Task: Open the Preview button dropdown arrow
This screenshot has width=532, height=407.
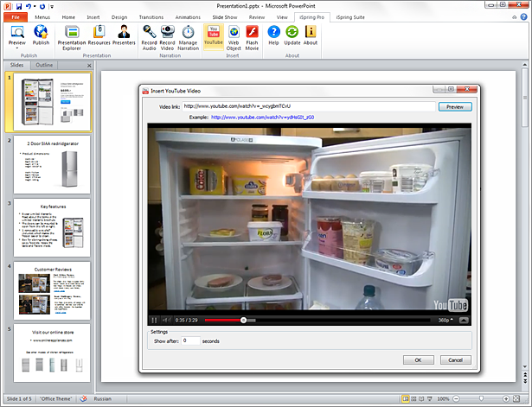Action: [17, 48]
